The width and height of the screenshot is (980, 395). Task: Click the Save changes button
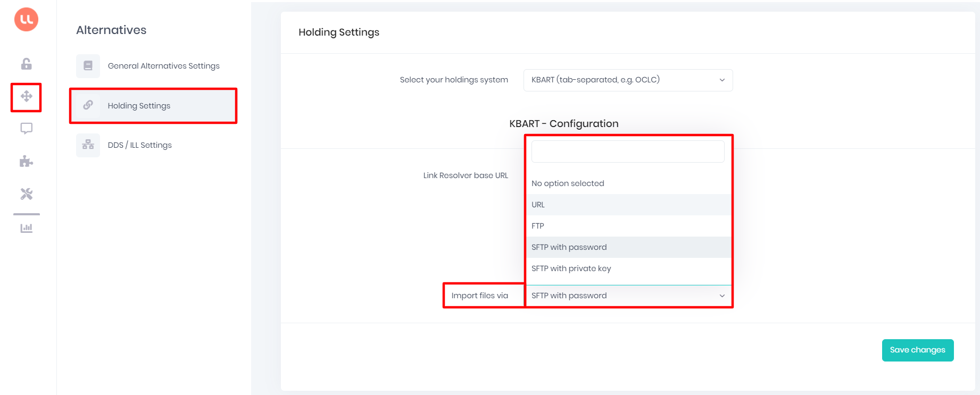pyautogui.click(x=917, y=350)
